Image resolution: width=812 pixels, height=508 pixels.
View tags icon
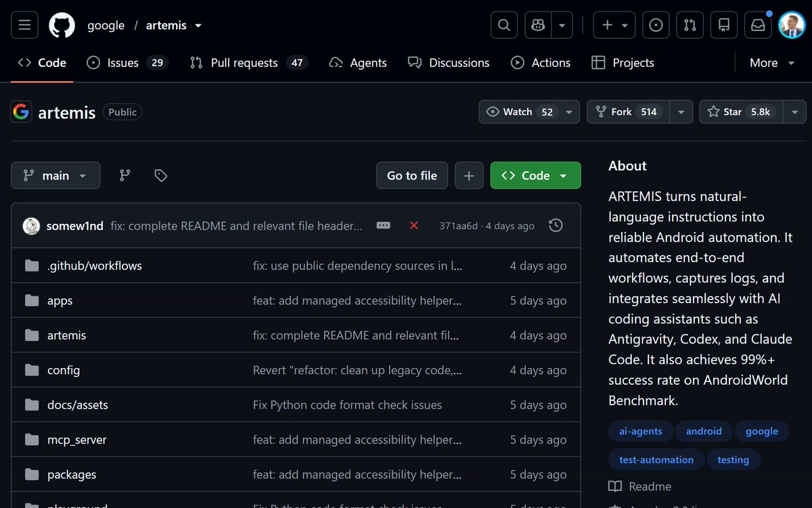point(160,175)
